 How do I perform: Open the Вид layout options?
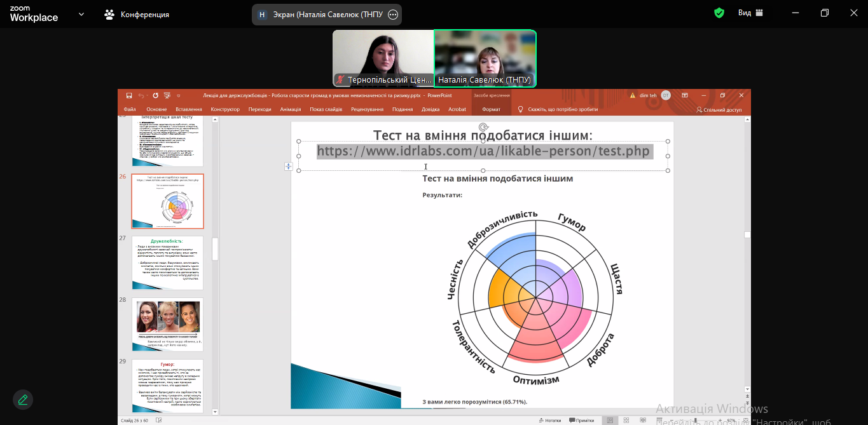750,13
